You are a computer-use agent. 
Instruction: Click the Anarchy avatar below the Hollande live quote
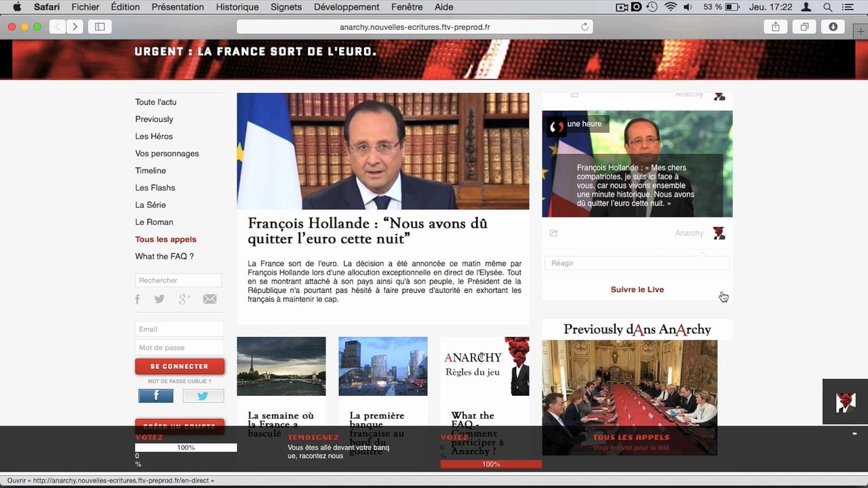pos(719,233)
